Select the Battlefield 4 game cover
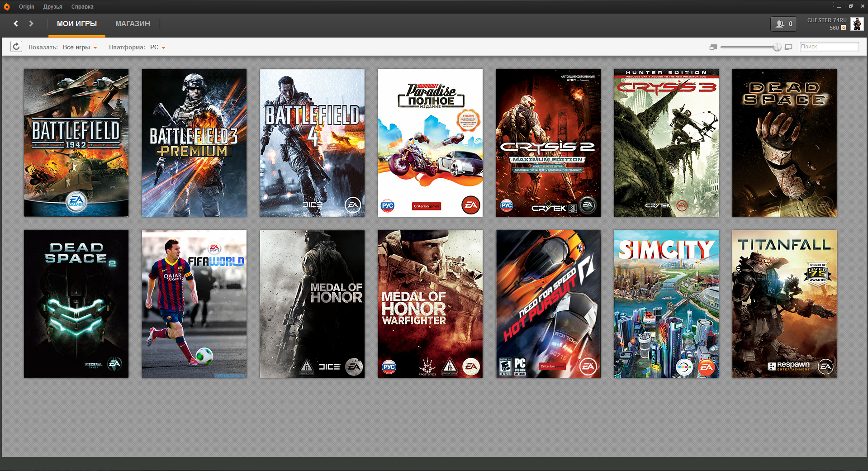This screenshot has height=471, width=868. pos(312,143)
